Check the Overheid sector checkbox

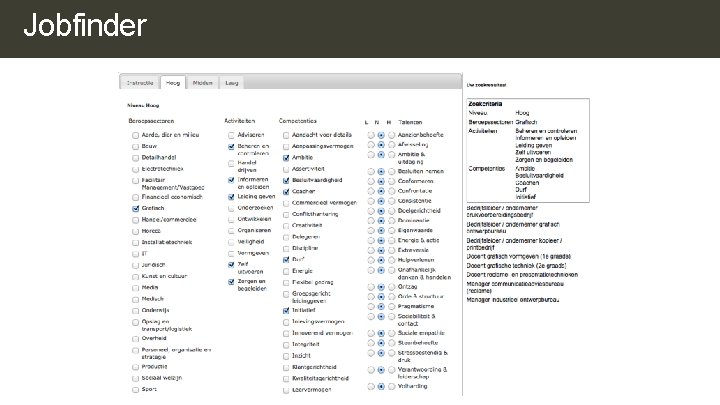[x=135, y=339]
